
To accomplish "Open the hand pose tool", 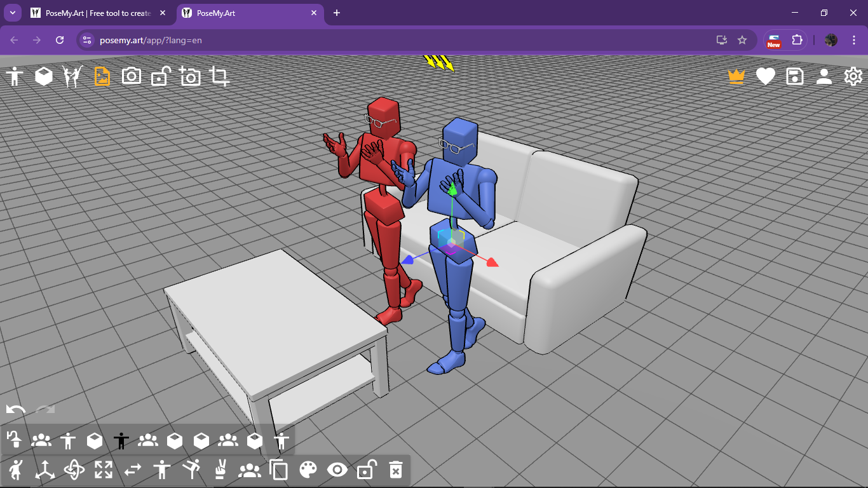I will [x=219, y=470].
